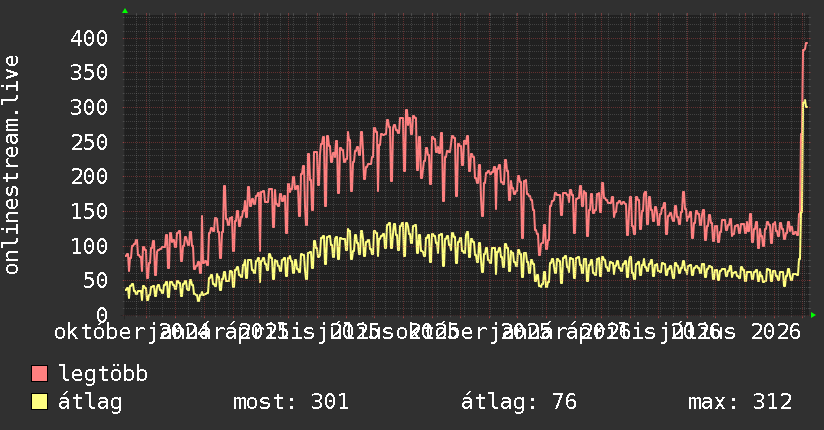Click the átlag: 76 statistic
824x430 pixels.
coord(519,402)
